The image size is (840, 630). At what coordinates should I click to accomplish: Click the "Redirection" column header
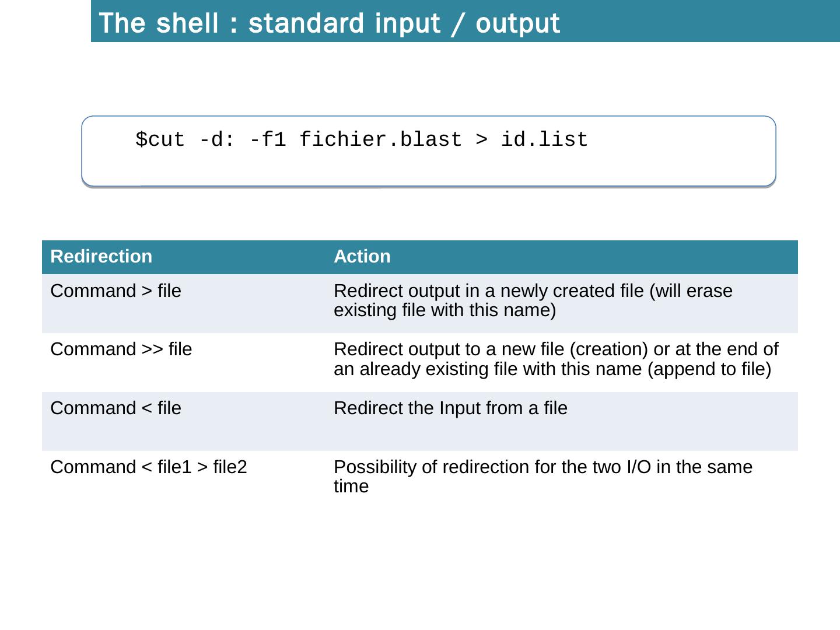[x=101, y=257]
